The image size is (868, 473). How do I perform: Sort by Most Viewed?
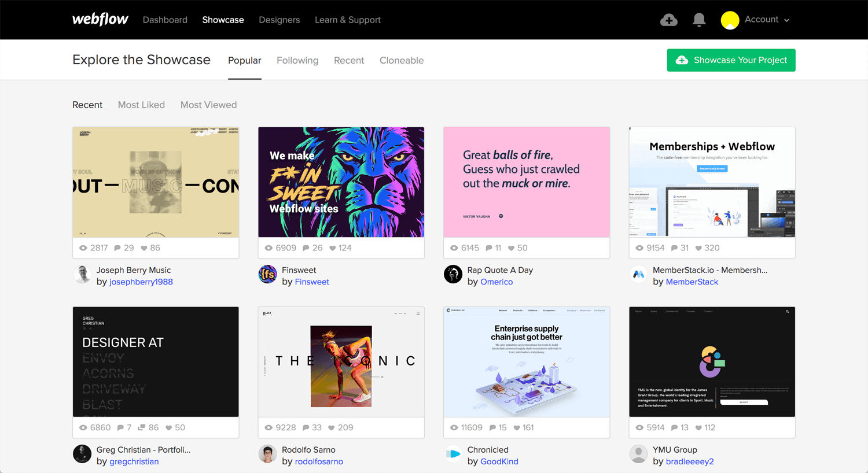208,105
